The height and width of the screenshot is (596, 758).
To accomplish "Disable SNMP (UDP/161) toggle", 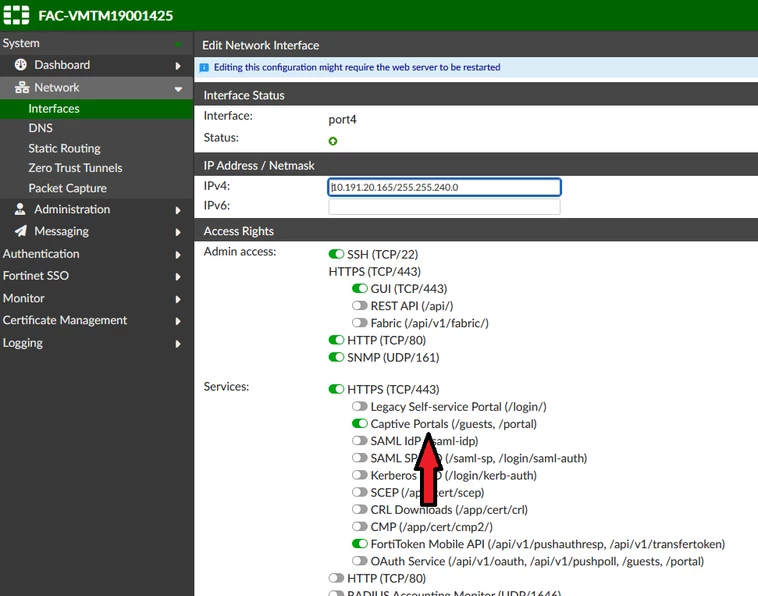I will tap(336, 357).
